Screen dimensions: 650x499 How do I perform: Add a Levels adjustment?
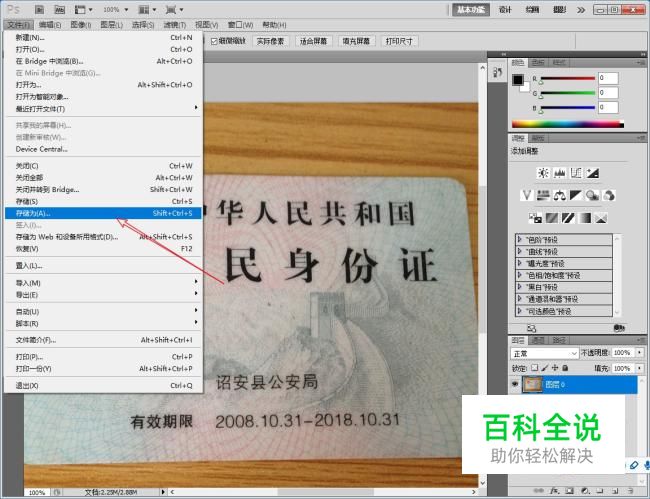[x=560, y=173]
